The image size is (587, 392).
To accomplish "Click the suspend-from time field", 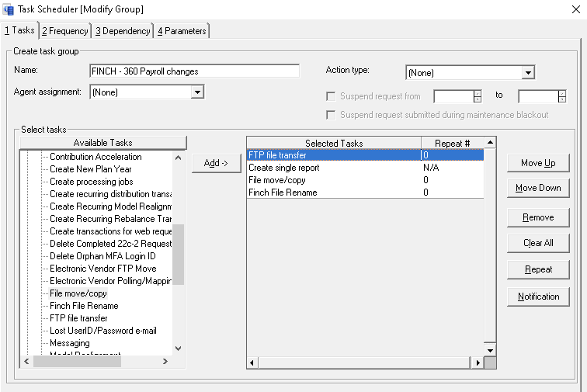I will click(x=453, y=96).
